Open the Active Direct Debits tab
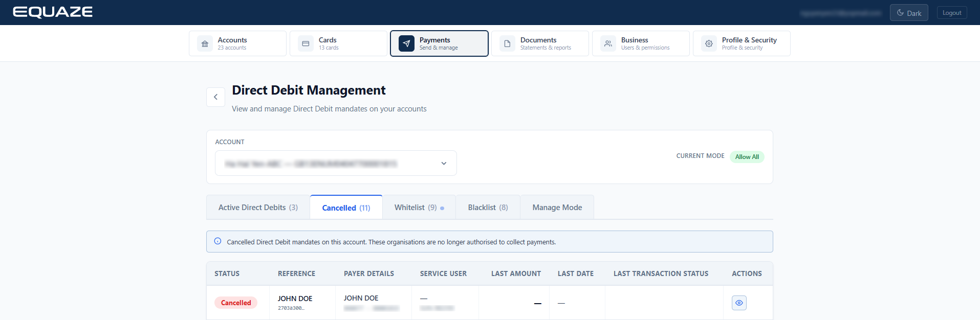 pos(258,207)
